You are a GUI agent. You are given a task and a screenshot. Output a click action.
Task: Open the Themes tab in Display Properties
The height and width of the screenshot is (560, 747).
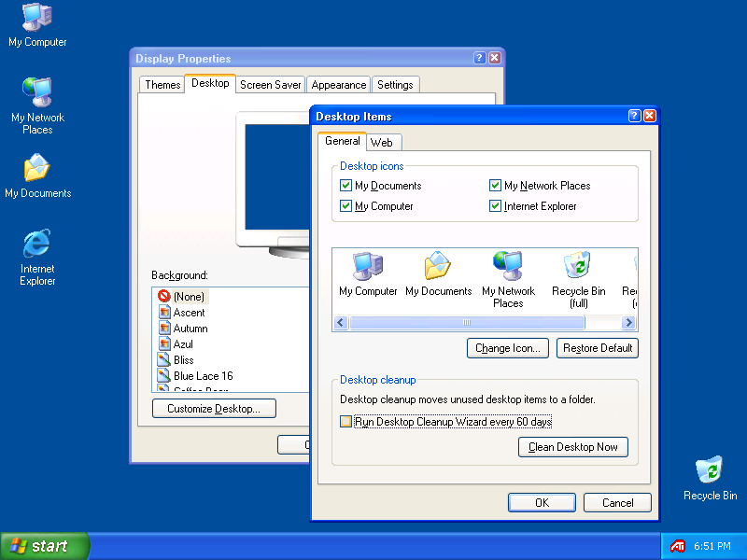tap(162, 85)
